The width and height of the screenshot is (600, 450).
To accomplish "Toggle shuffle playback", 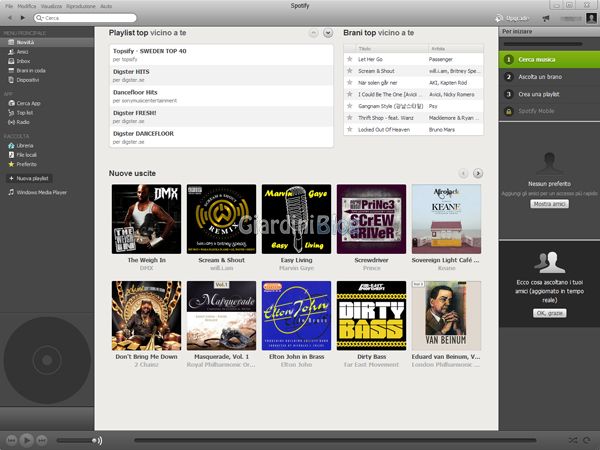I will click(573, 440).
